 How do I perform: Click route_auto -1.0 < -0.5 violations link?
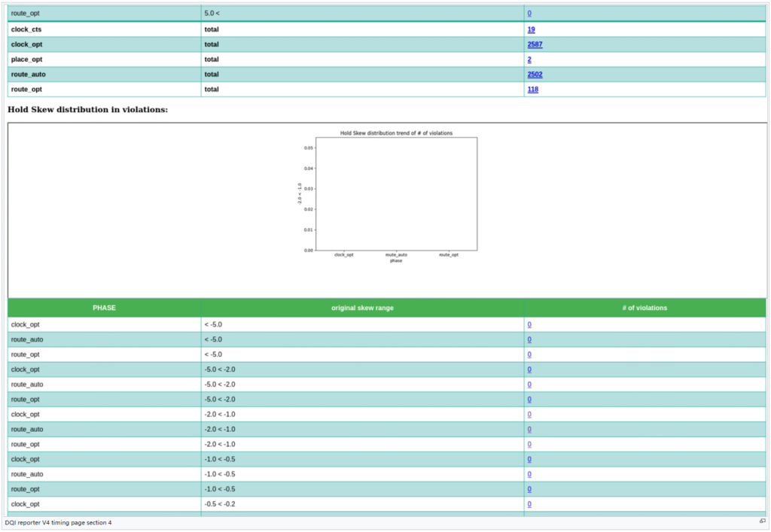tap(529, 475)
